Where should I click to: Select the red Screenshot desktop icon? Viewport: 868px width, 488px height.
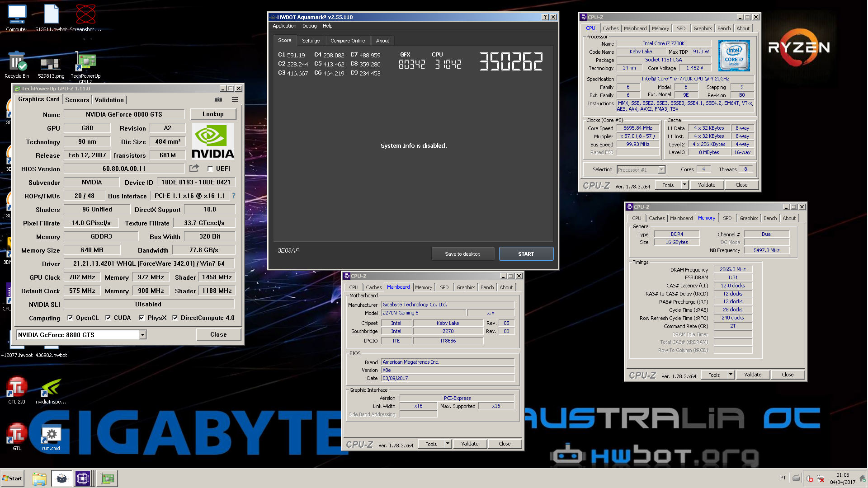(x=85, y=18)
